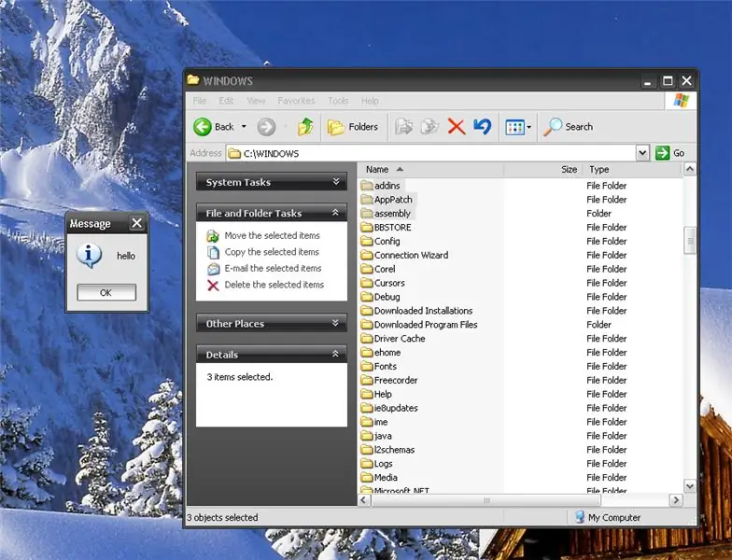Click the Logs folder name

pyautogui.click(x=383, y=464)
